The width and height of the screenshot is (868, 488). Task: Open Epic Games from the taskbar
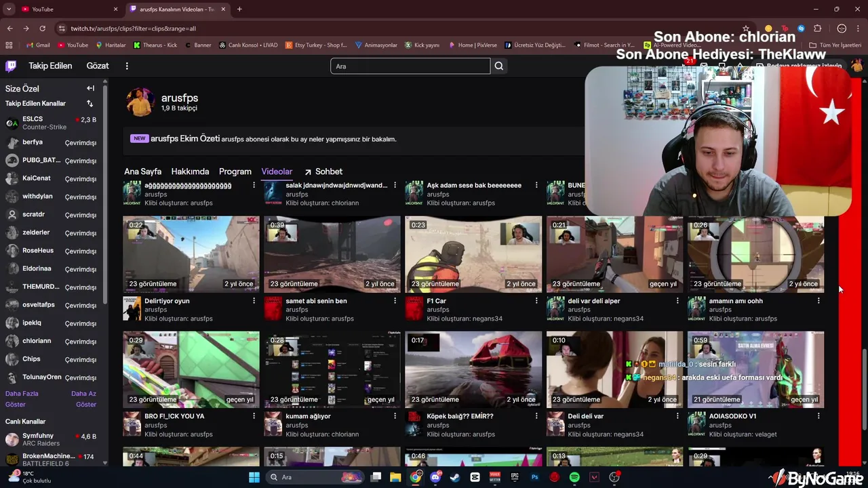tap(515, 477)
